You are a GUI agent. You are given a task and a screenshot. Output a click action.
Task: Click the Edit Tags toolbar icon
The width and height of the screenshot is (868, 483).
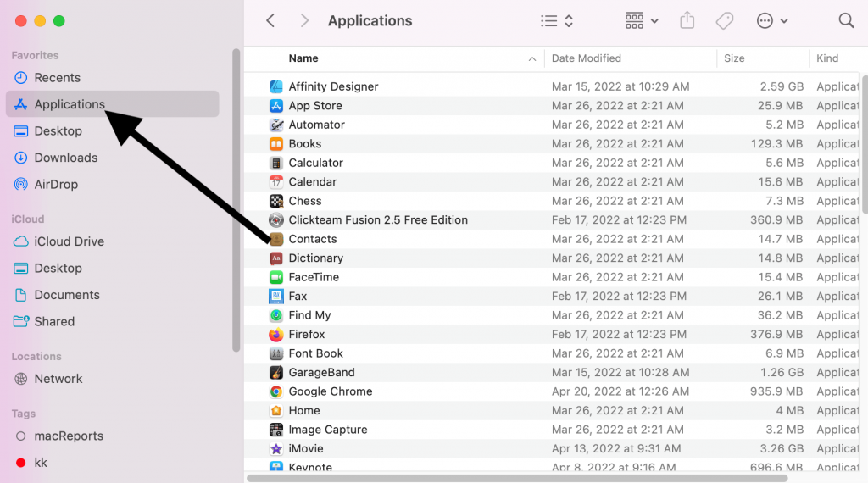click(724, 21)
